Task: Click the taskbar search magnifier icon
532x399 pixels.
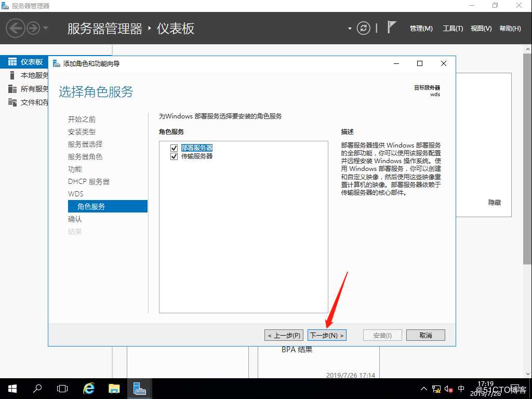Action: [37, 389]
